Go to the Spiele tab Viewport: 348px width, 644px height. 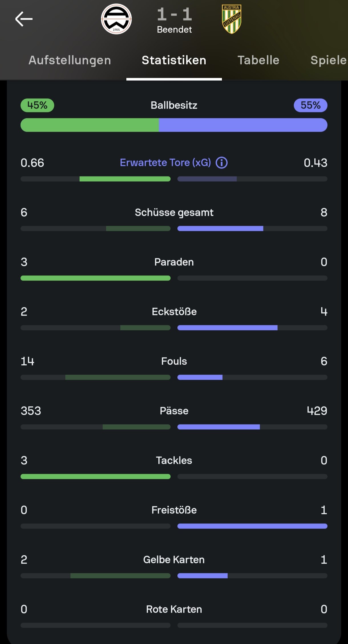point(328,60)
